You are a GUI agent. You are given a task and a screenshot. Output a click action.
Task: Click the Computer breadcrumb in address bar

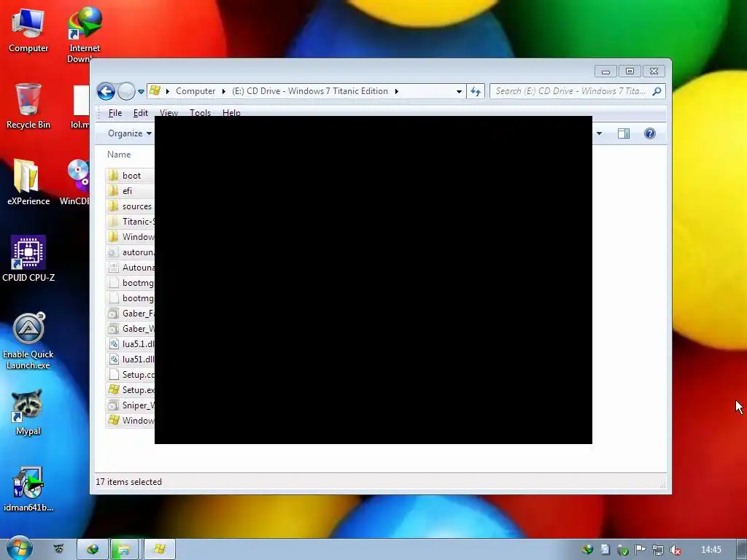click(x=196, y=91)
